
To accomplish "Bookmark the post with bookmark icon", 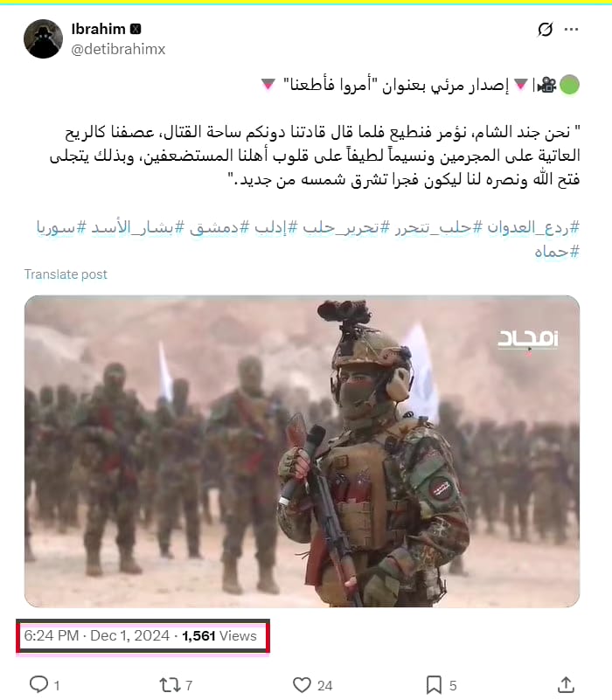I will [x=434, y=685].
